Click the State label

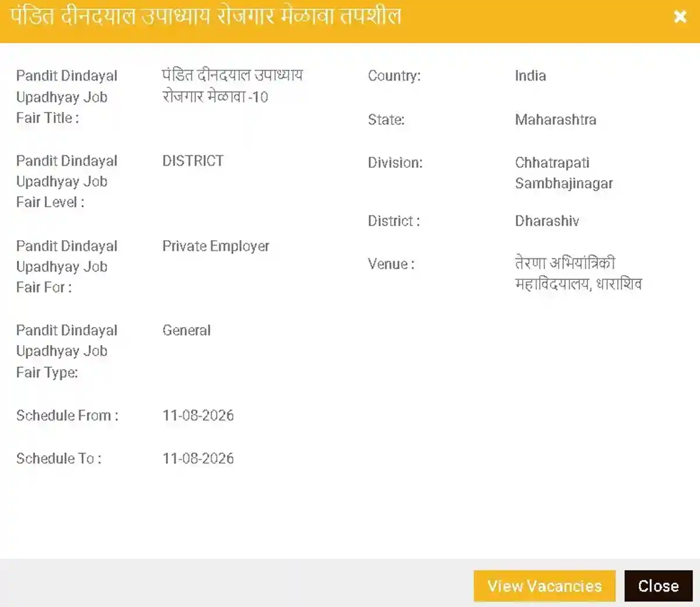pyautogui.click(x=386, y=120)
